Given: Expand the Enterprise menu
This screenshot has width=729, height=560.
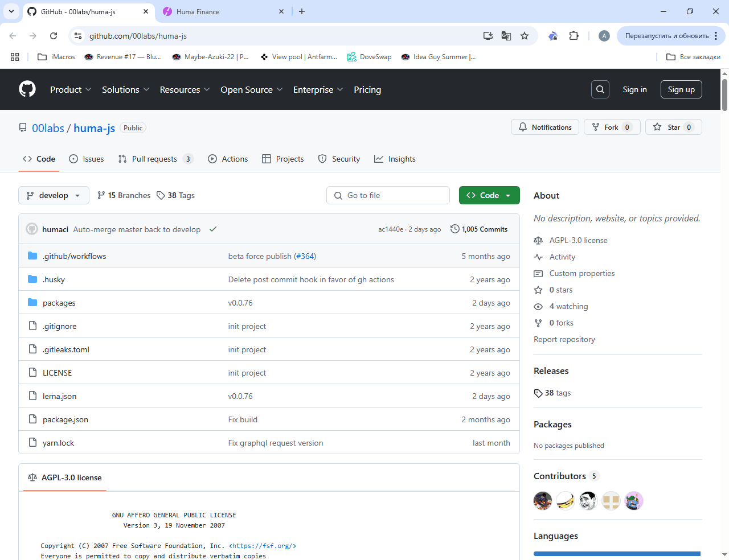Looking at the screenshot, I should pos(318,89).
